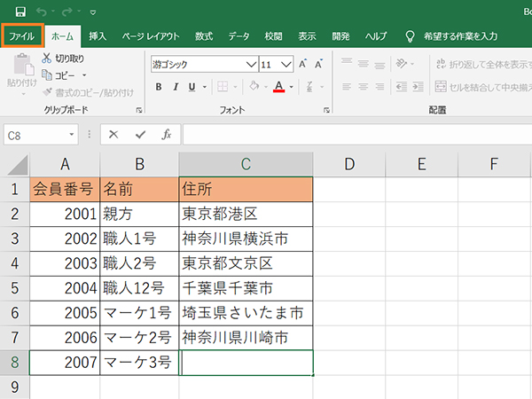The height and width of the screenshot is (399, 532).
Task: Toggle Italic formatting
Action: coord(177,87)
